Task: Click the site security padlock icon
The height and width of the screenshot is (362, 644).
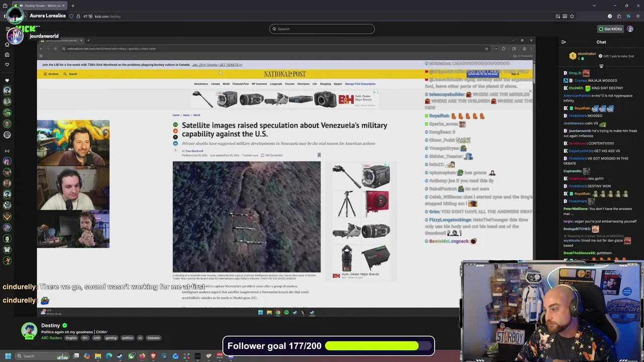Action: (78, 16)
